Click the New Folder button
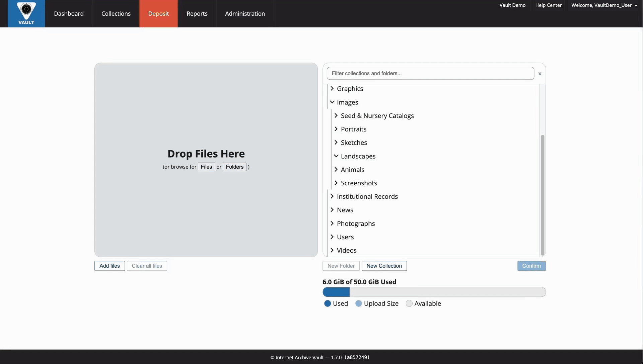This screenshot has height=364, width=643. click(x=341, y=266)
